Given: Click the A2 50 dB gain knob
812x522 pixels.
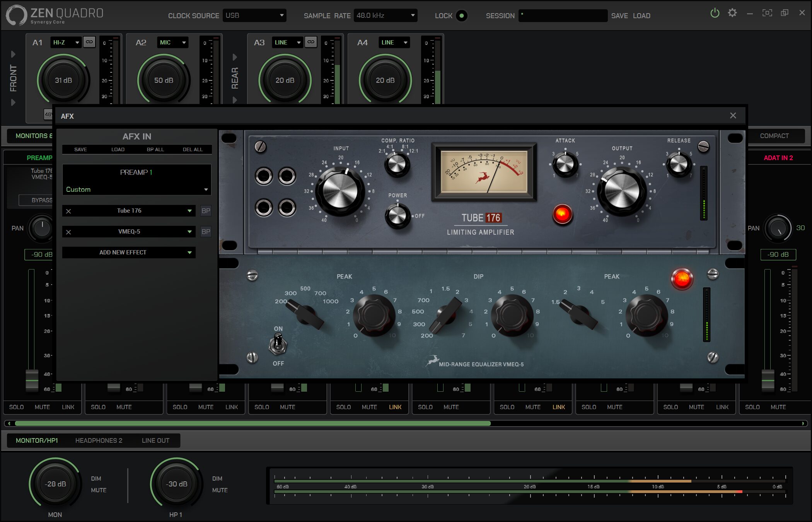Looking at the screenshot, I should (164, 80).
